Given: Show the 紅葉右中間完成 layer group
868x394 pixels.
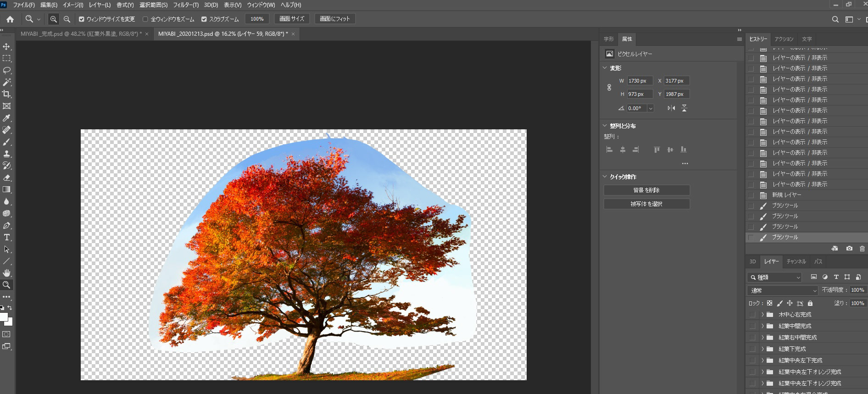Looking at the screenshot, I should tap(752, 338).
